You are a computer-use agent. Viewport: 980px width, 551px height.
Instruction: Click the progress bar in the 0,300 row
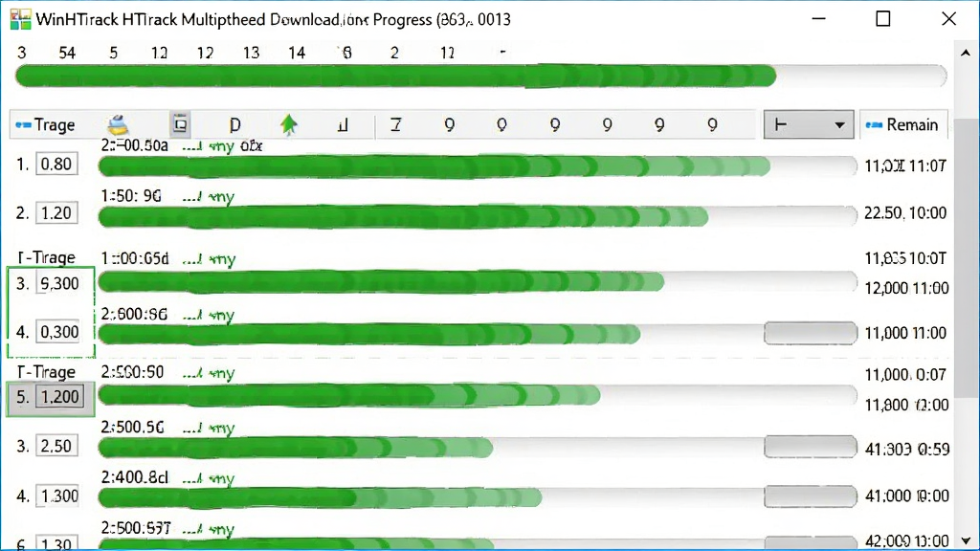[x=432, y=334]
